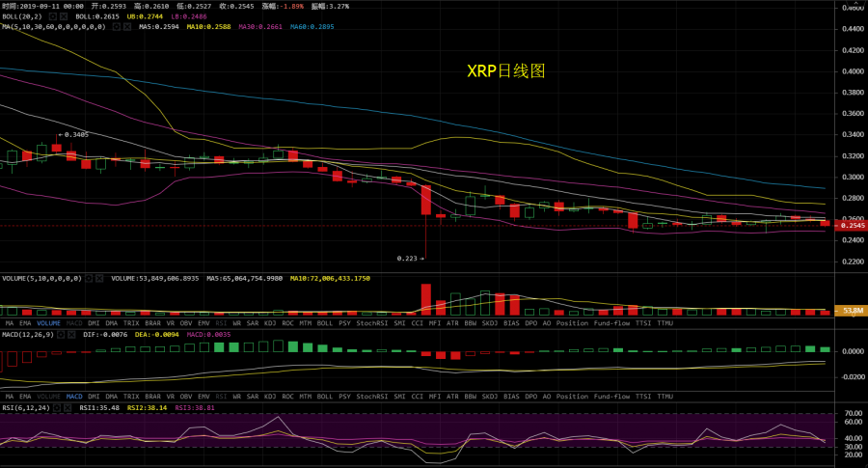Image resolution: width=868 pixels, height=468 pixels.
Task: Choose AO in the row under the MACD chart
Action: coord(547,397)
